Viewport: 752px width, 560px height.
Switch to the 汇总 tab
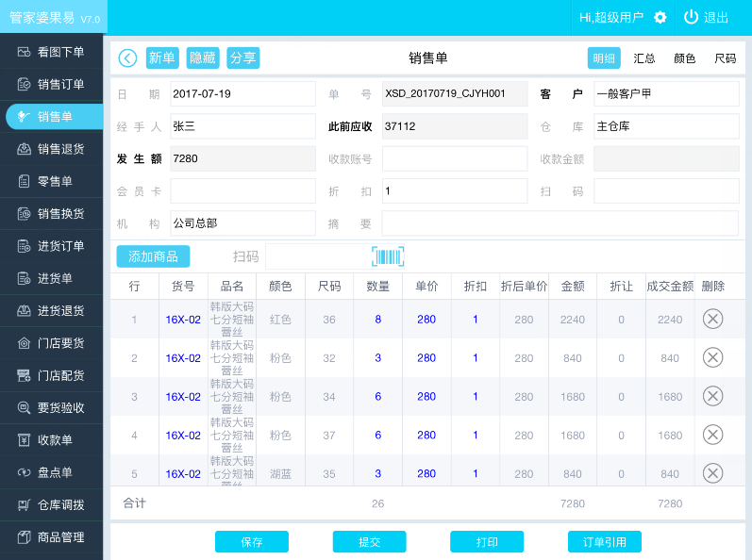(x=644, y=58)
